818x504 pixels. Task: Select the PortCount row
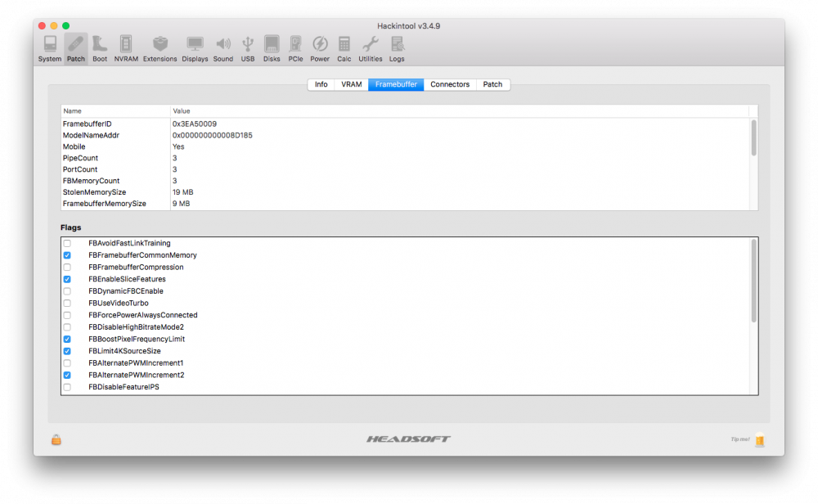(406, 169)
